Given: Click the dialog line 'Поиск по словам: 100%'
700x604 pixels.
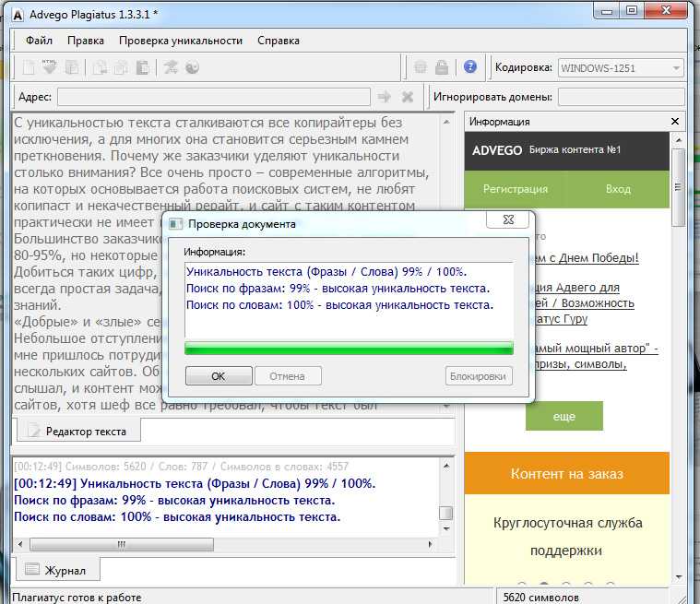Looking at the screenshot, I should pyautogui.click(x=339, y=305).
